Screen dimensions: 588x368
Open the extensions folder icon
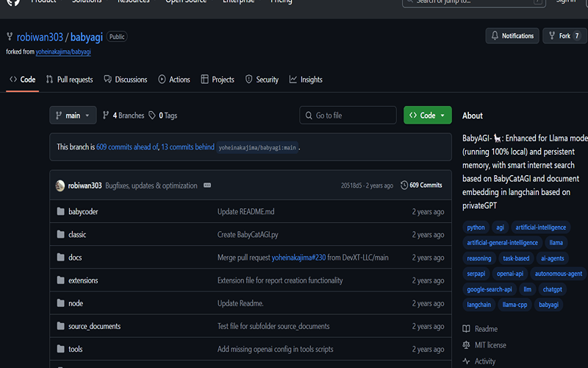60,280
